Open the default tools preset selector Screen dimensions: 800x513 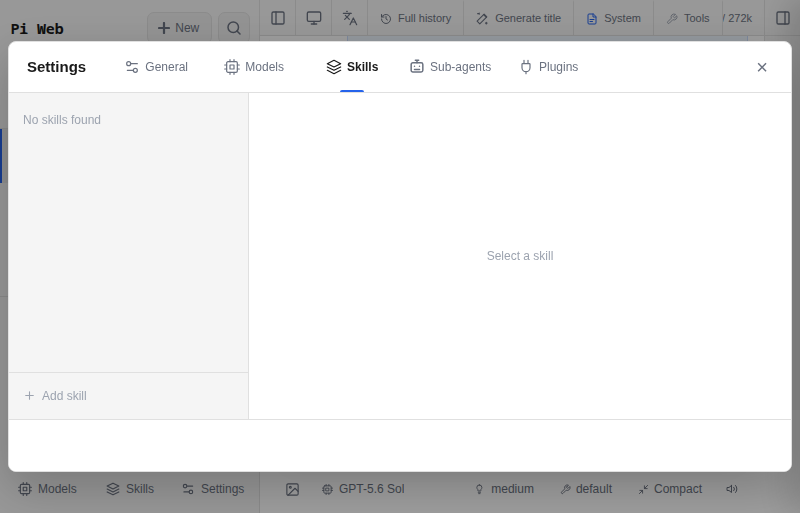(586, 489)
